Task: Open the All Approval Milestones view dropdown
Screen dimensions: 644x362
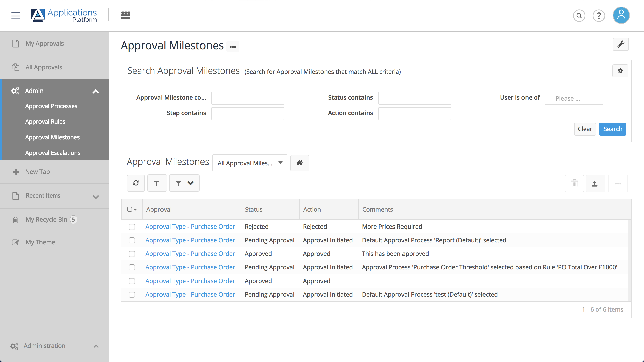Action: click(x=249, y=163)
